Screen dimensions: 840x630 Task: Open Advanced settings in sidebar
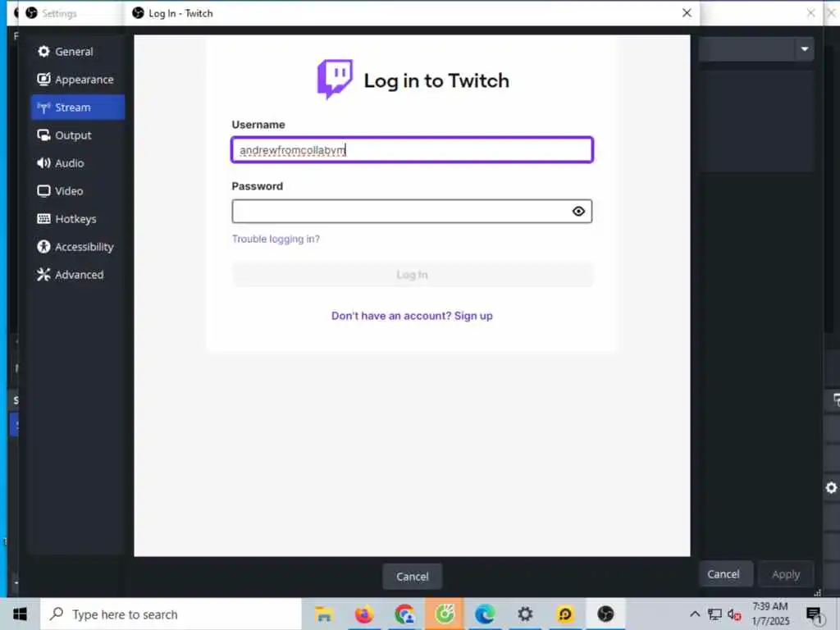point(78,274)
